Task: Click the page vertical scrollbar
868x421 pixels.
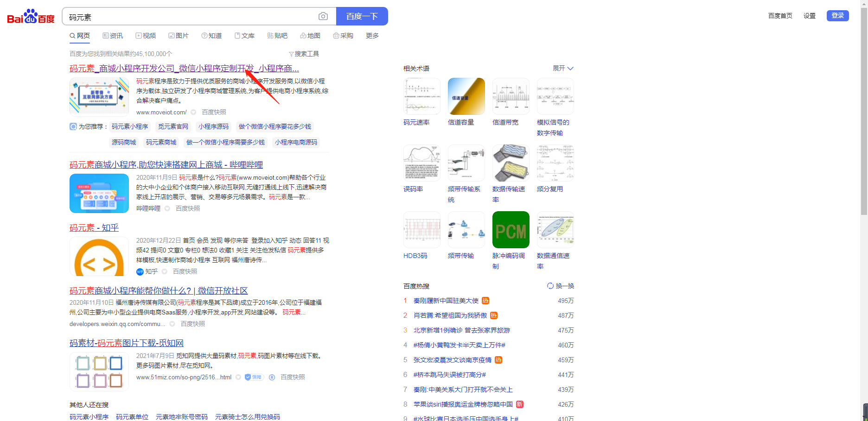Action: point(864,111)
